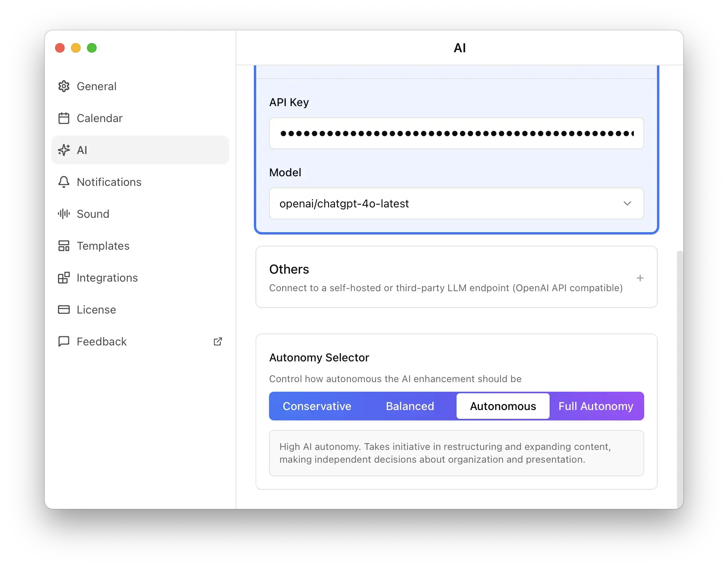This screenshot has height=568, width=728.
Task: Enable Full Autonomy mode
Action: pyautogui.click(x=595, y=406)
